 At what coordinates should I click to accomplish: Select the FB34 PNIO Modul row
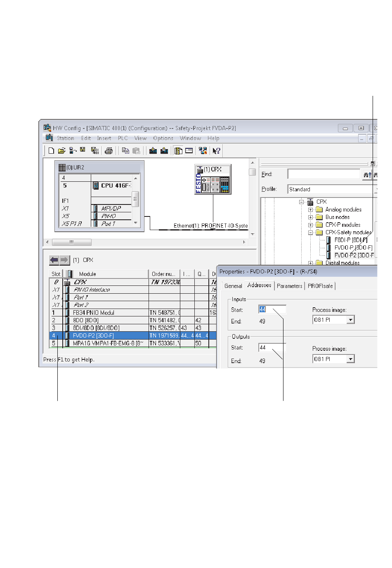point(132,313)
